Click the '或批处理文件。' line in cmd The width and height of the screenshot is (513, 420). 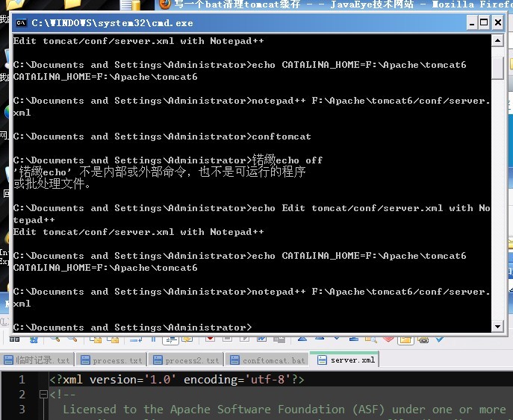pyautogui.click(x=52, y=184)
